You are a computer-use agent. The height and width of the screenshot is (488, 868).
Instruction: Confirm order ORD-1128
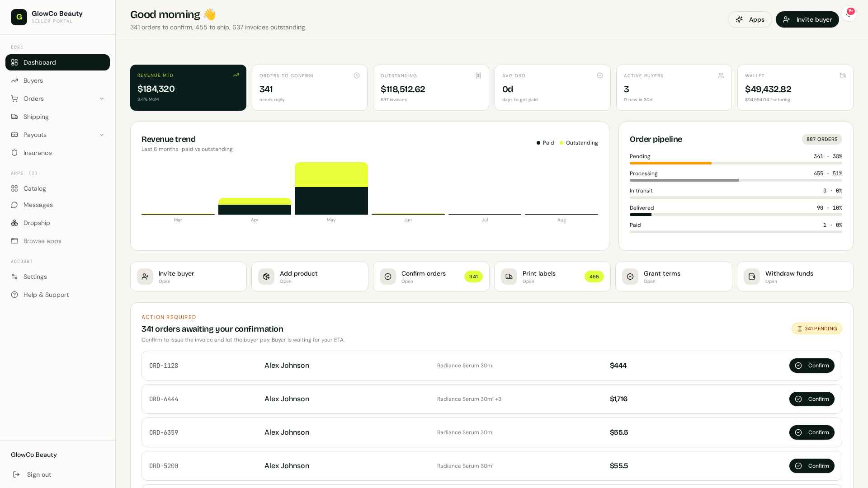point(811,366)
